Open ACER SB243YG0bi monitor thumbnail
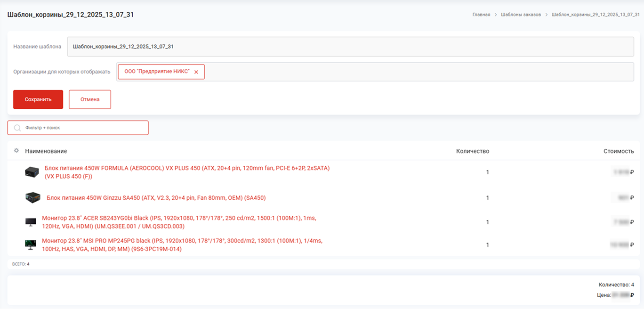Screen dimensions: 644x309 click(x=31, y=222)
